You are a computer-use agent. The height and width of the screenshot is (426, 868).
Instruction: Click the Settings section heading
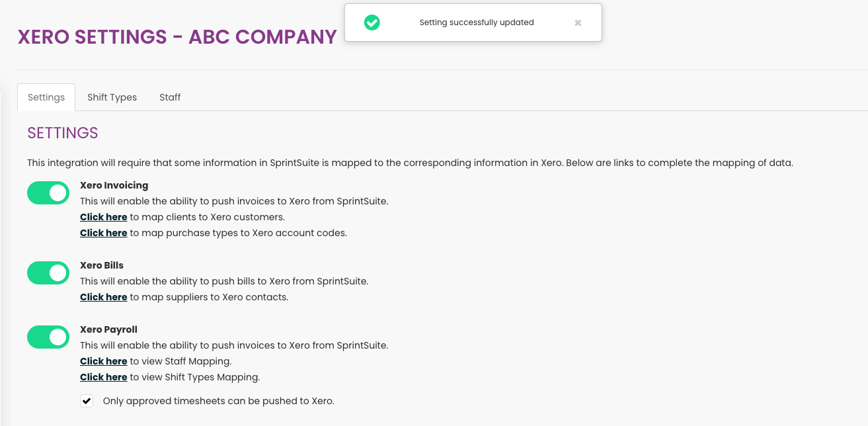coord(63,133)
